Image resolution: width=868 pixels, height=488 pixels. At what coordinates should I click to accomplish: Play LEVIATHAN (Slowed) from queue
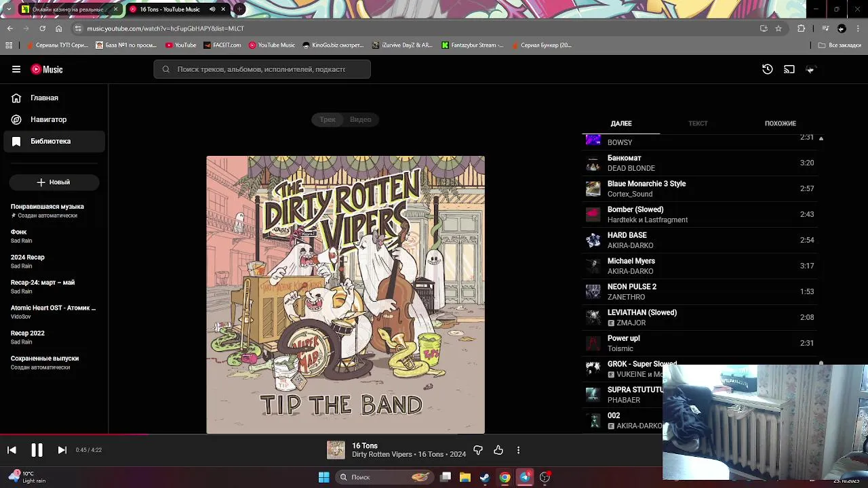click(701, 317)
